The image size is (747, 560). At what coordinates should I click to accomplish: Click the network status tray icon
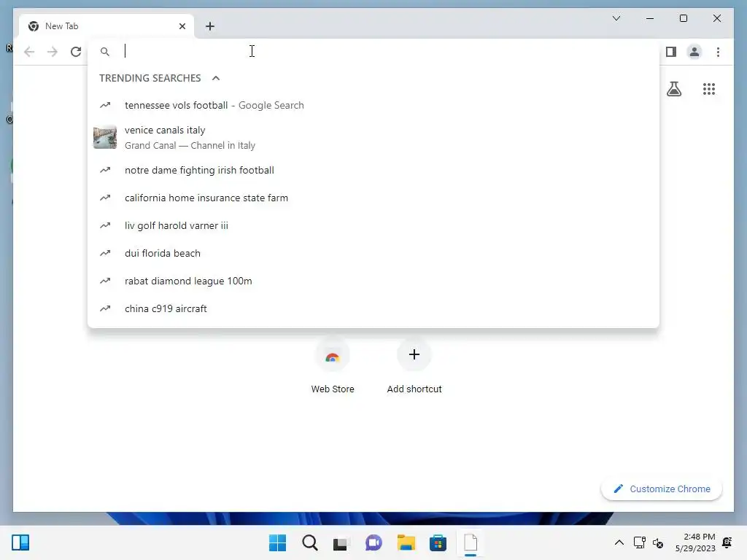[639, 542]
